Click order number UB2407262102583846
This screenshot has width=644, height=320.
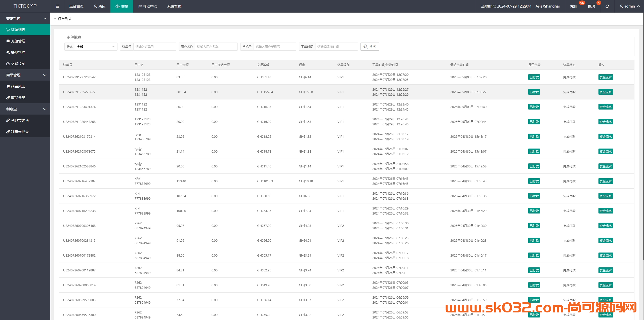click(x=79, y=166)
